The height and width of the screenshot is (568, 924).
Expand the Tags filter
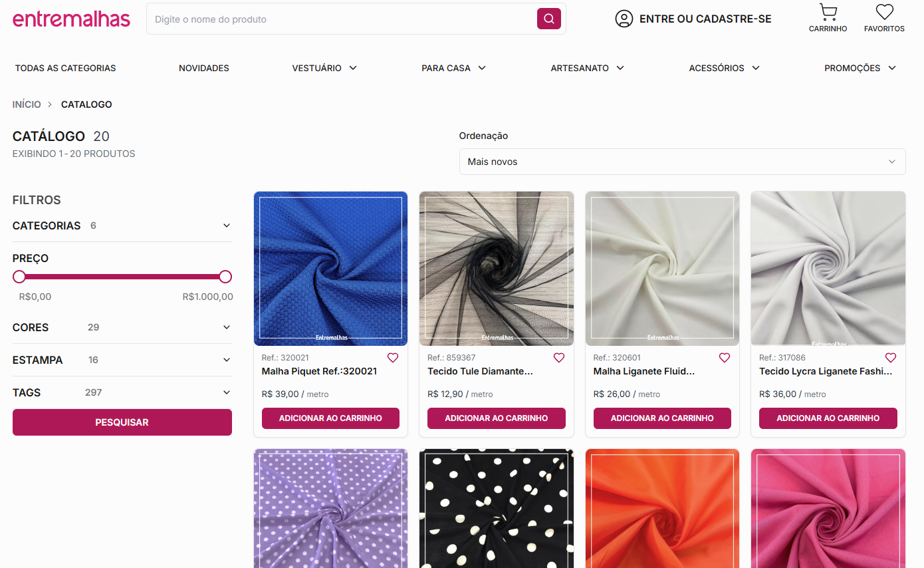122,392
